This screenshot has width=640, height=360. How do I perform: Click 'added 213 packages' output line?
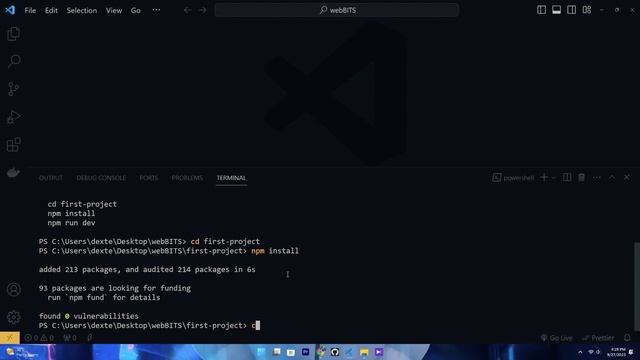coord(147,269)
